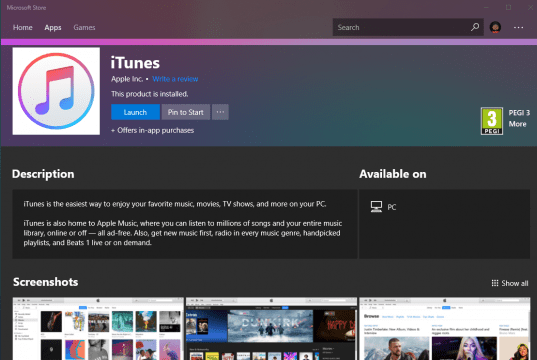The width and height of the screenshot is (537, 360).
Task: Launch iTunes
Action: [x=135, y=112]
